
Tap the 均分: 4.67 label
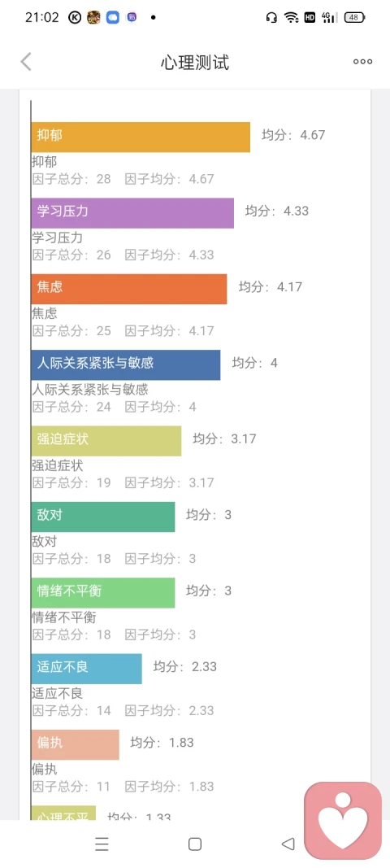point(293,134)
